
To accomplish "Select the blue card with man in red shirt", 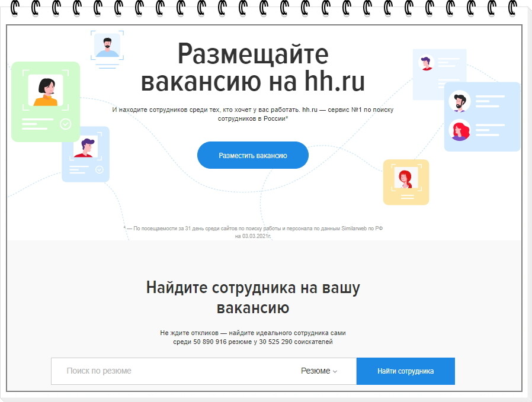I will point(85,155).
